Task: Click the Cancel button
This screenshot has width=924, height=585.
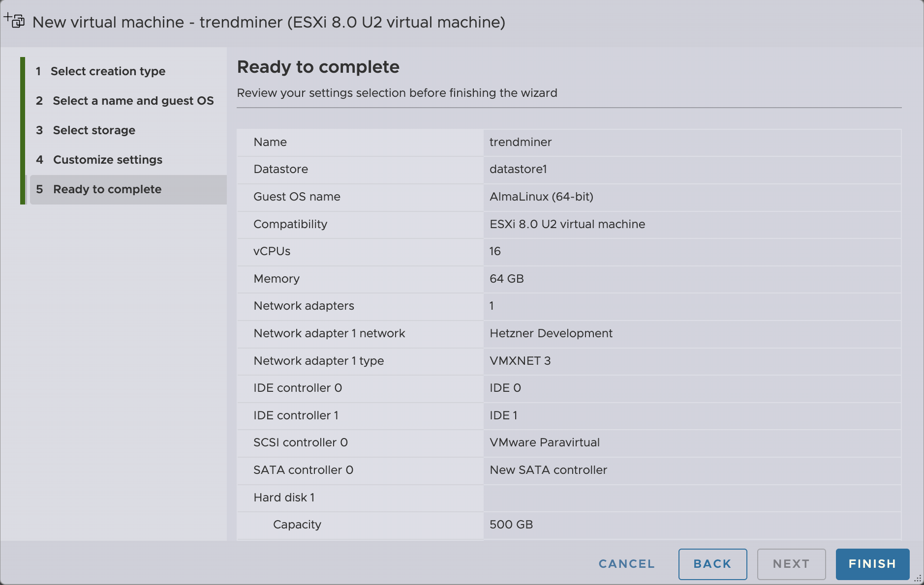Action: pyautogui.click(x=626, y=564)
